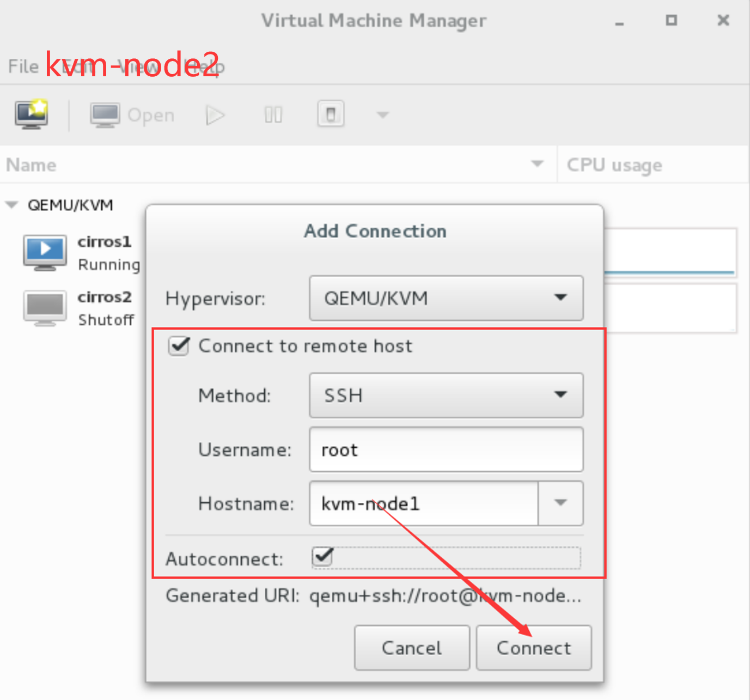Close the Virtual Machine Manager window
The width and height of the screenshot is (750, 700).
click(x=723, y=20)
